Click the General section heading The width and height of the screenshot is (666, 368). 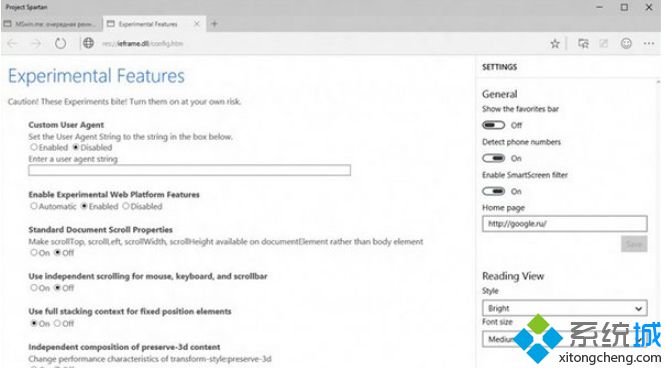tap(500, 94)
